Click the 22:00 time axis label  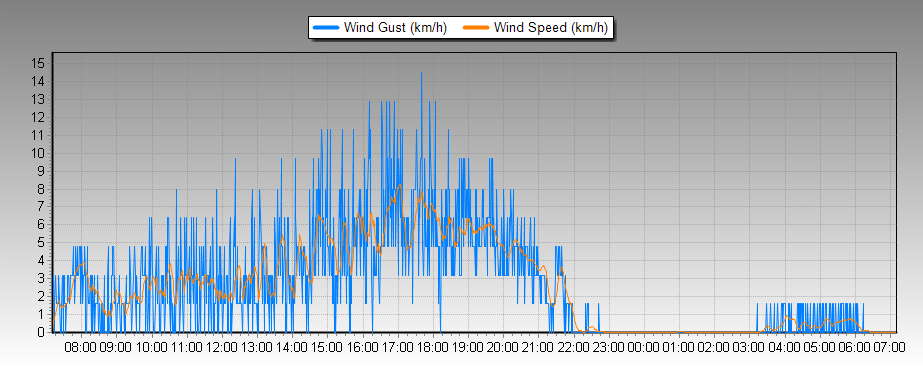point(573,347)
